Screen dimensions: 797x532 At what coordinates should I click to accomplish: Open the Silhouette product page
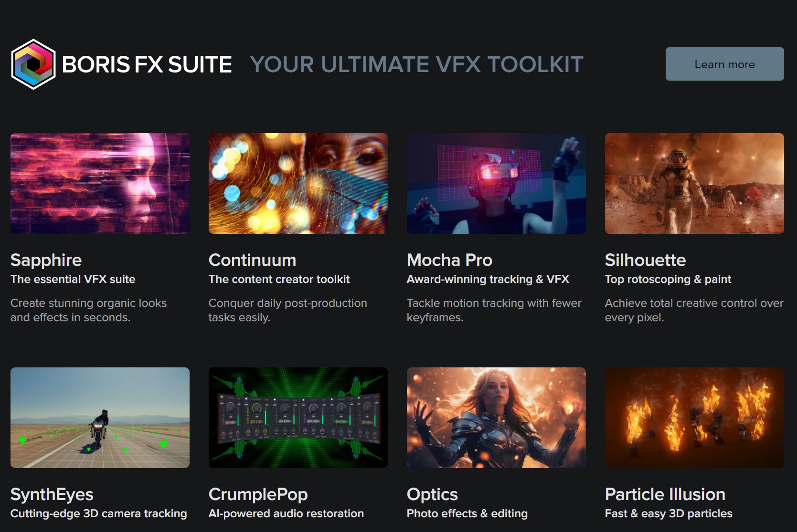point(645,260)
